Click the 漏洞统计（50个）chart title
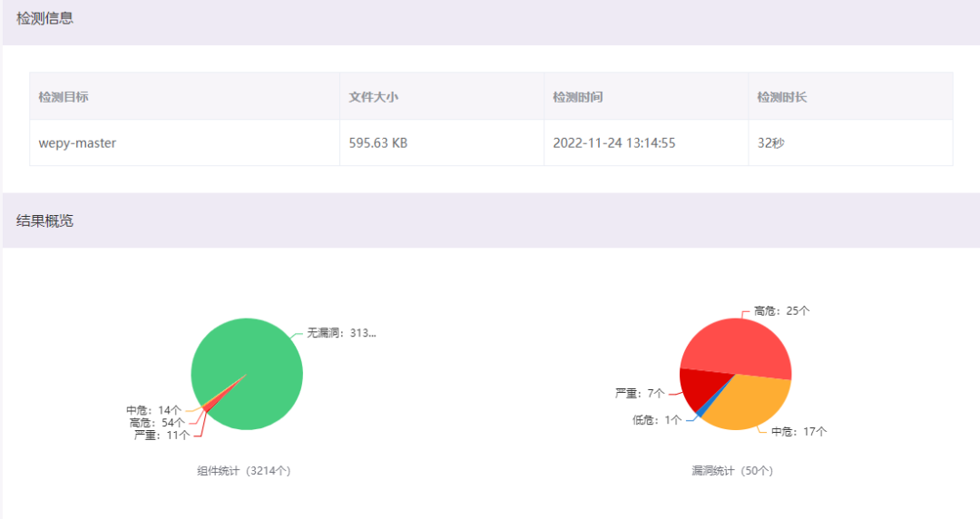This screenshot has width=980, height=519. pyautogui.click(x=732, y=471)
